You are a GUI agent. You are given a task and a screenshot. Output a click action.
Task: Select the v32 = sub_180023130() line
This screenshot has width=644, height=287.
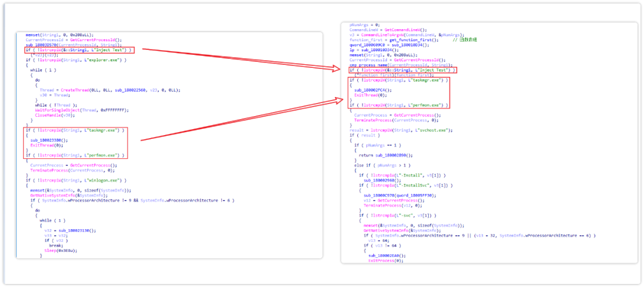[x=70, y=230]
